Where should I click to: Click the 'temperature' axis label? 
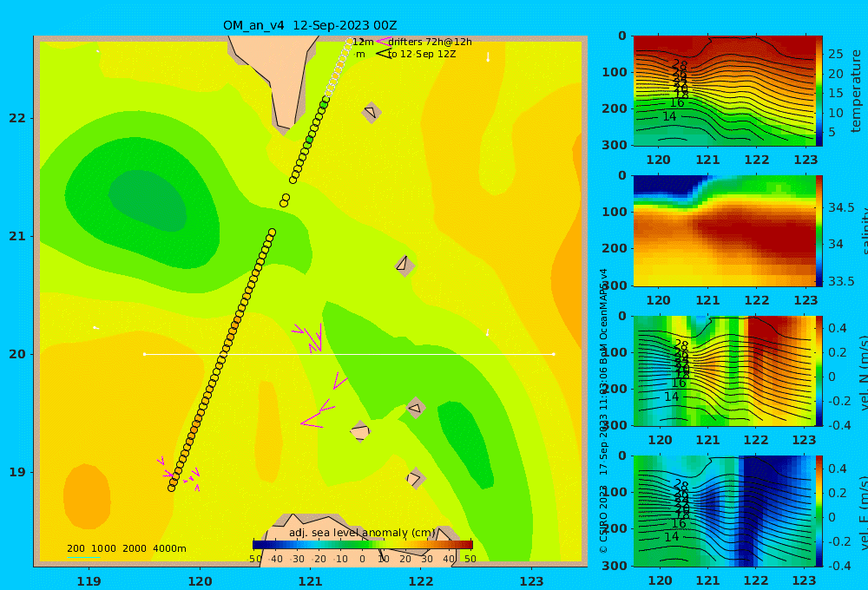[x=856, y=91]
